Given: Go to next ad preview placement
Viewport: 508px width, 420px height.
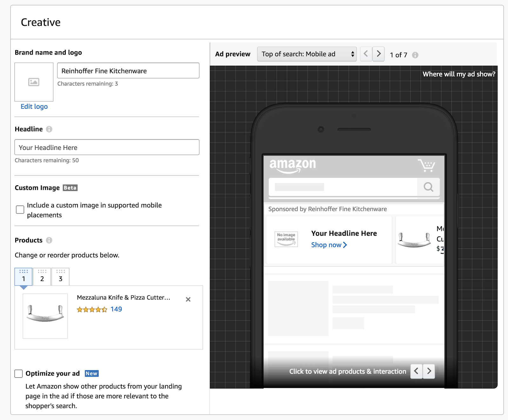Looking at the screenshot, I should pyautogui.click(x=378, y=54).
